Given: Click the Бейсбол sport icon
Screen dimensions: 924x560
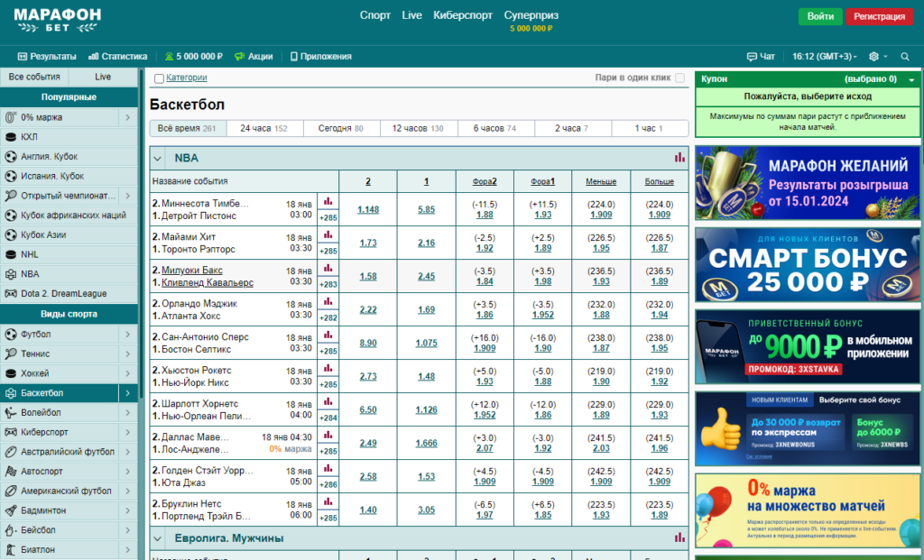Looking at the screenshot, I should pos(11,530).
